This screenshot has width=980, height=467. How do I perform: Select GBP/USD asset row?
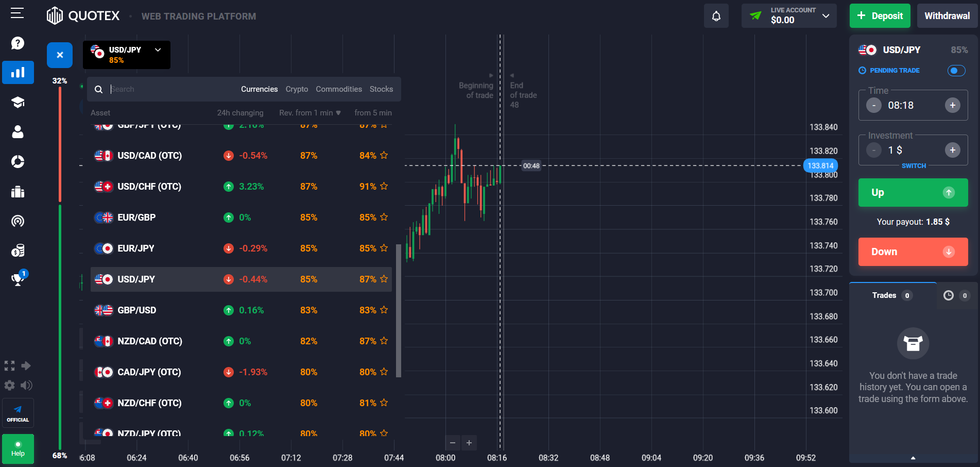241,310
